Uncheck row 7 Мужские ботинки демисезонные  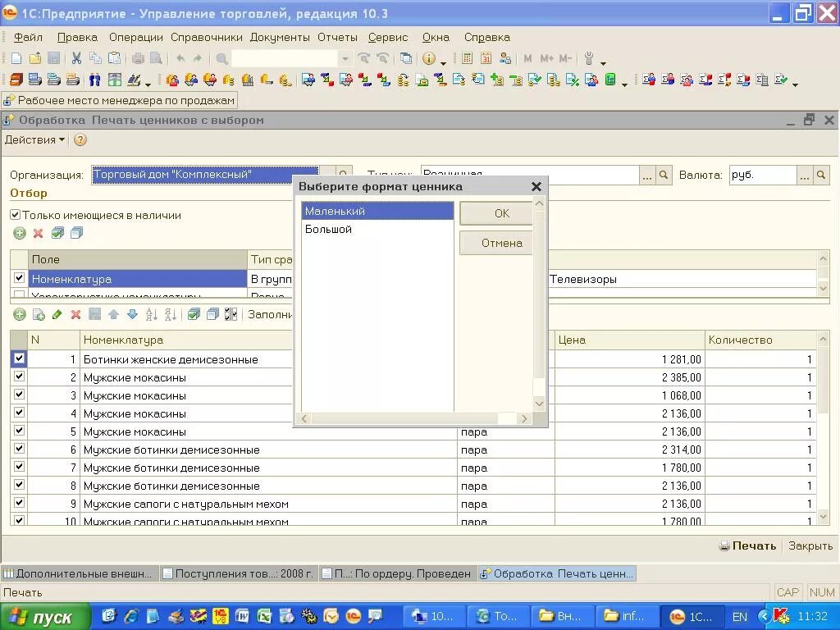(20, 467)
